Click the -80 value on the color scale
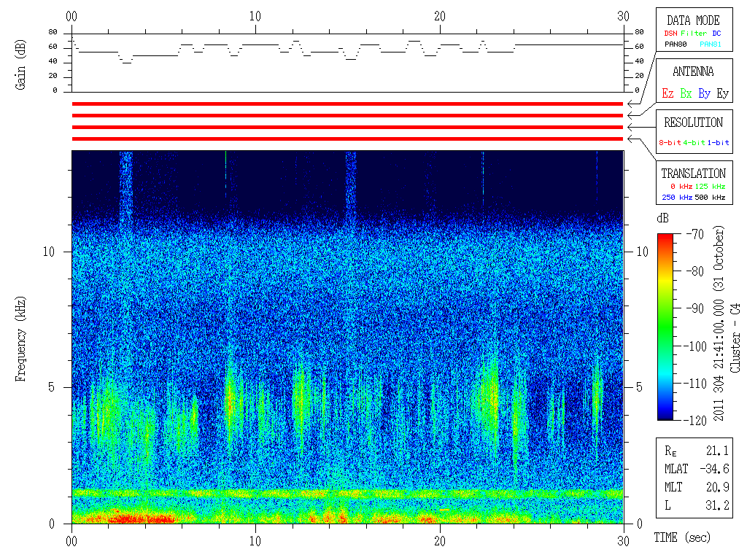The image size is (747, 560). click(695, 271)
